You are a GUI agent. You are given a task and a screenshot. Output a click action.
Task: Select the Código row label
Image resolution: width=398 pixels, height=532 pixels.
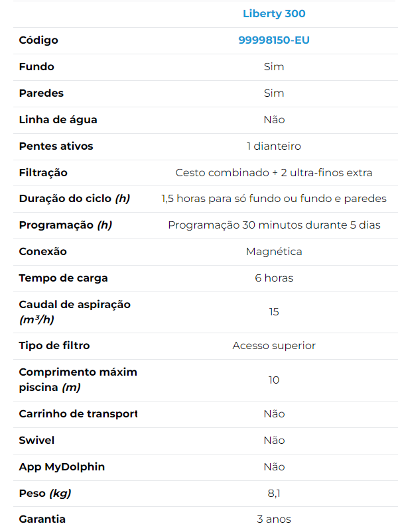pyautogui.click(x=38, y=40)
